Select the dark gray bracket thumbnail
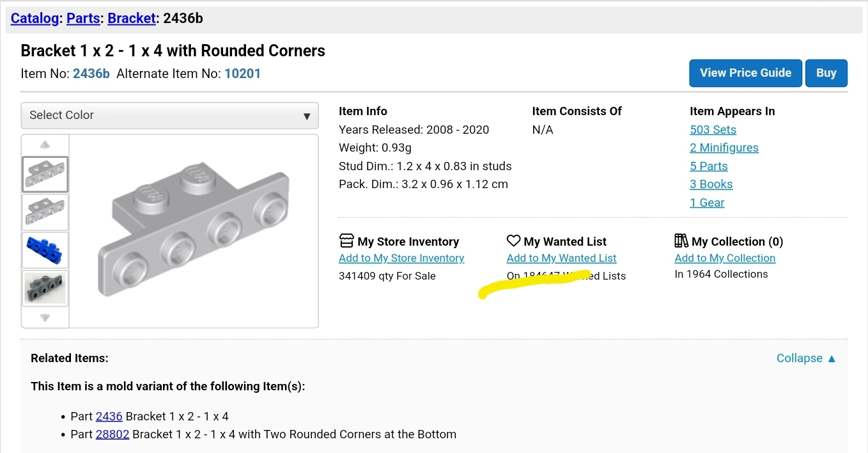This screenshot has height=453, width=868. [45, 287]
